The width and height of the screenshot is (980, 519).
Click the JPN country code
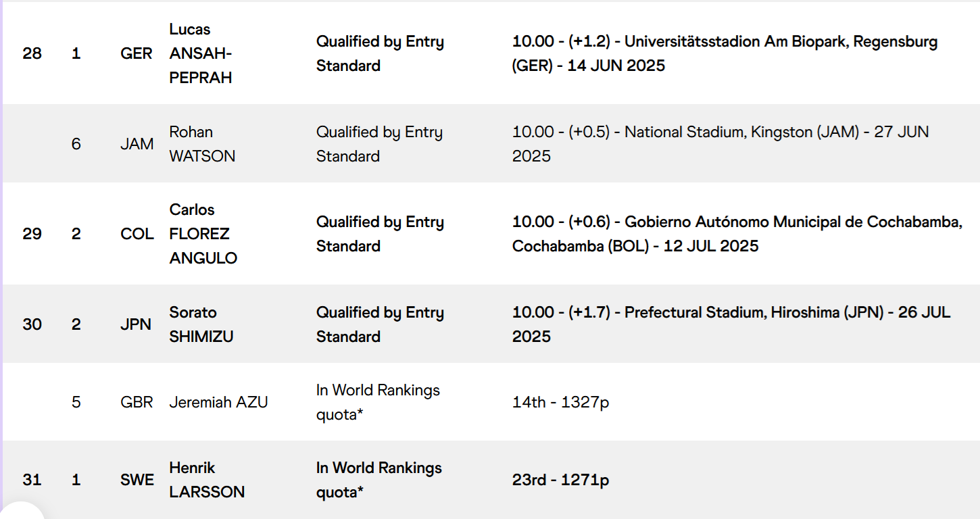[x=137, y=324]
